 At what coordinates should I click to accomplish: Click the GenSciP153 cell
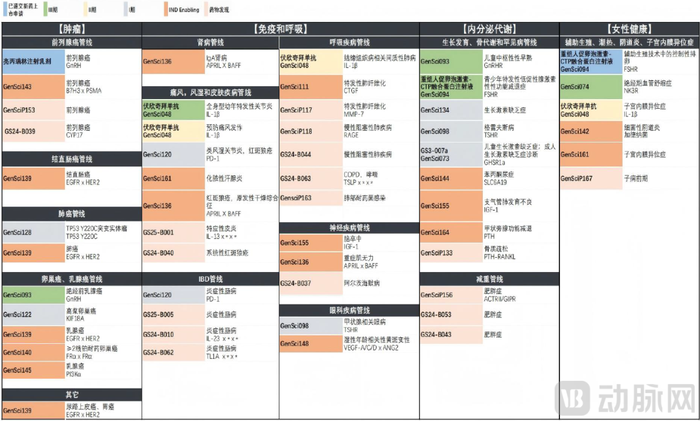point(33,110)
